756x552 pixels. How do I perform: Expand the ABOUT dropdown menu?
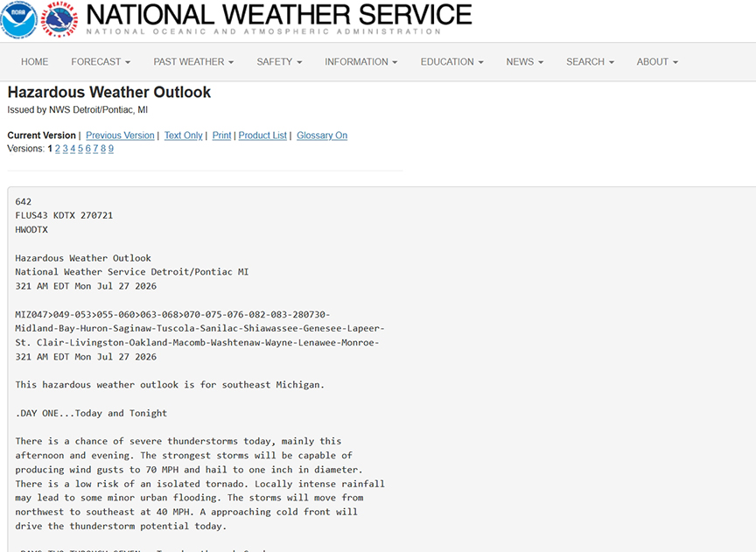point(657,62)
